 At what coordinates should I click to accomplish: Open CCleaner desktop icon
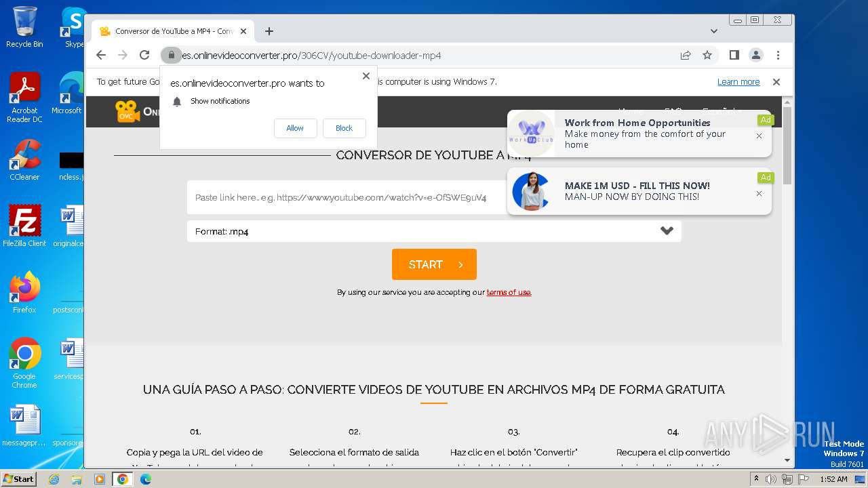[24, 160]
